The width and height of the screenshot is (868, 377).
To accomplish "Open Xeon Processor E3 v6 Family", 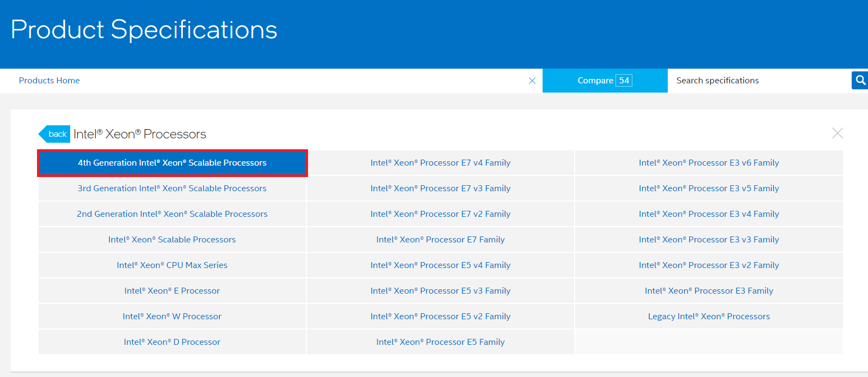I will point(709,163).
